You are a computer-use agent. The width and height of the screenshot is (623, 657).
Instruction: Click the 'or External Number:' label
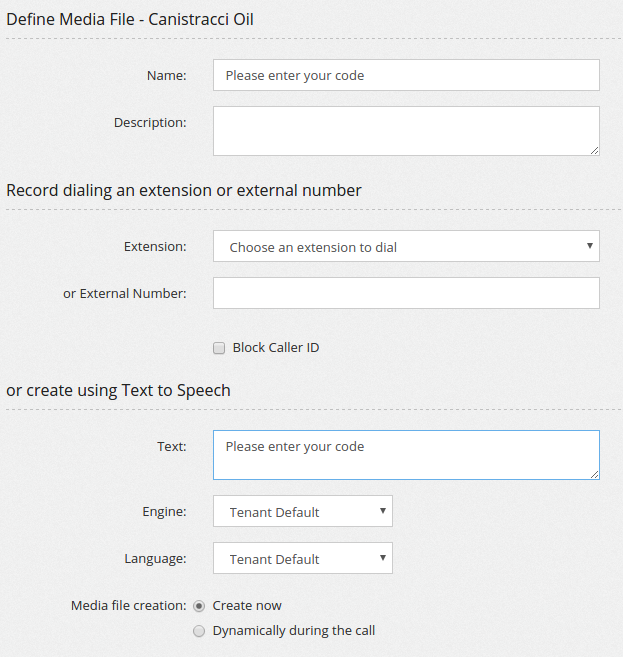click(x=124, y=293)
